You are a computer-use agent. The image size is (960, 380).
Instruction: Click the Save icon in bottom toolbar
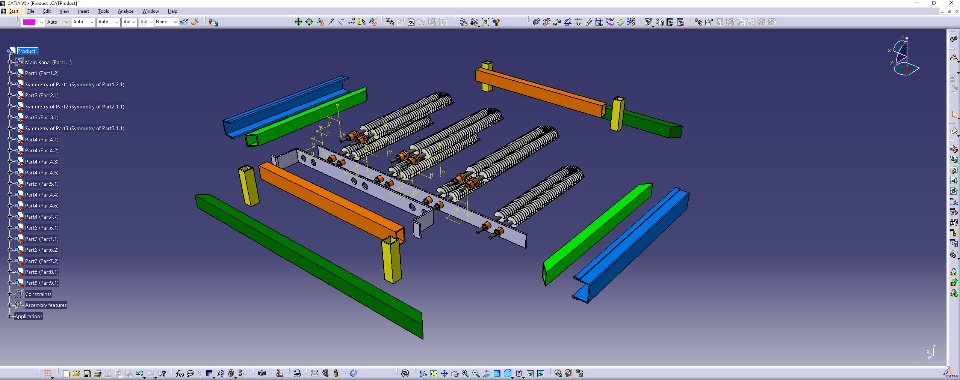coord(88,373)
